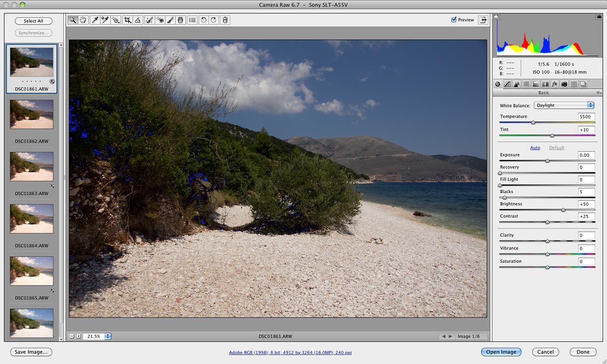Pick the White Balance eyedropper tool
The height and width of the screenshot is (364, 607).
95,20
